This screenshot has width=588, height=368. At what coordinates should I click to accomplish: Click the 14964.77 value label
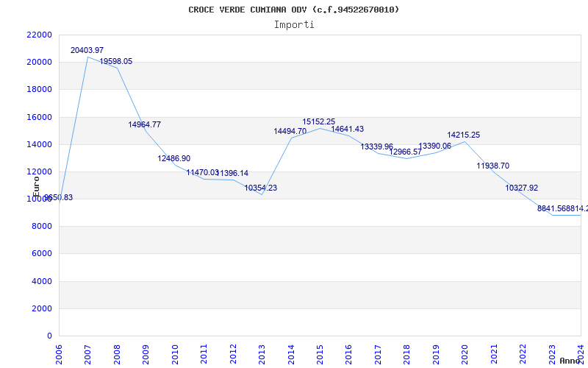pyautogui.click(x=144, y=124)
